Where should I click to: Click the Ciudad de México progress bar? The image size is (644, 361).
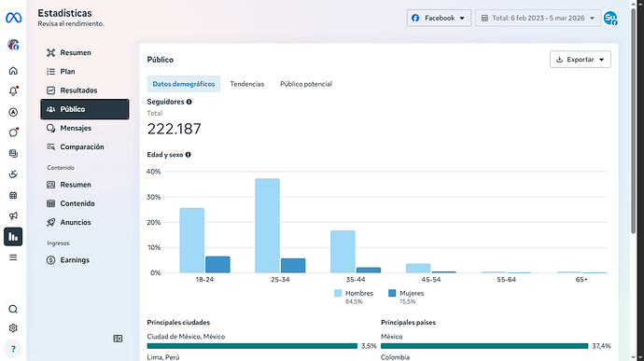[x=252, y=346]
